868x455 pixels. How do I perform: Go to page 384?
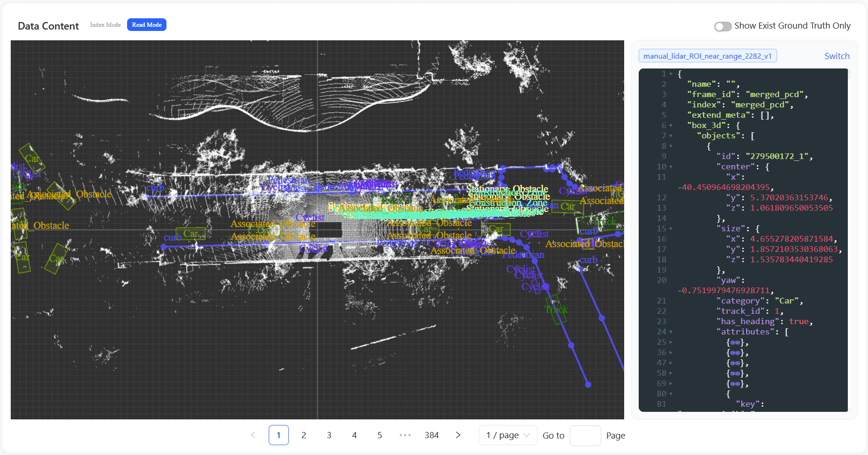[431, 435]
